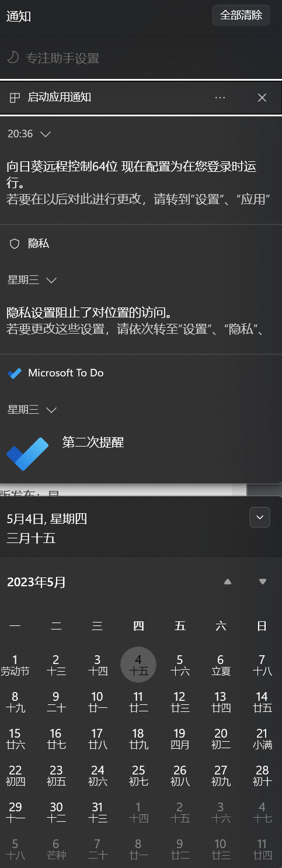This screenshot has width=282, height=868.
Task: Expand the Privacy notification Wednesday chevron
Action: 51,280
